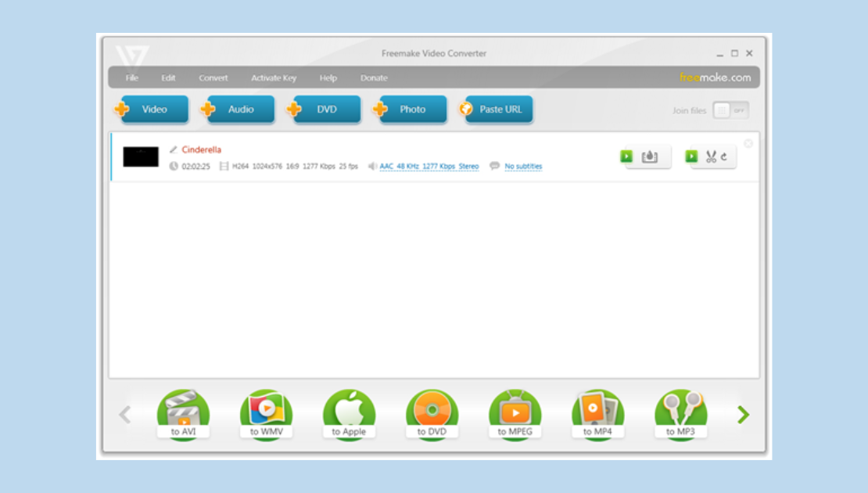Remove Cinderella with the small X icon
The image size is (868, 493).
(x=748, y=143)
